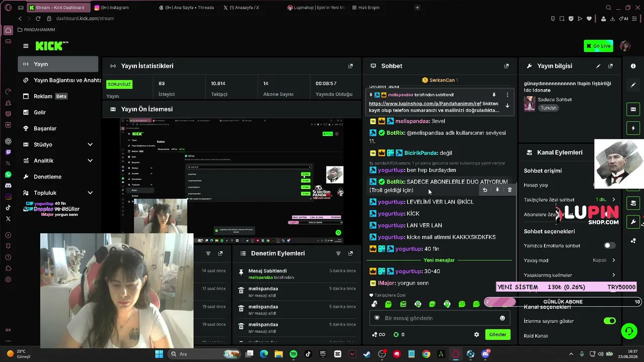Click the lightning bolt icon in right rail
This screenshot has height=362, width=644.
pos(633,128)
